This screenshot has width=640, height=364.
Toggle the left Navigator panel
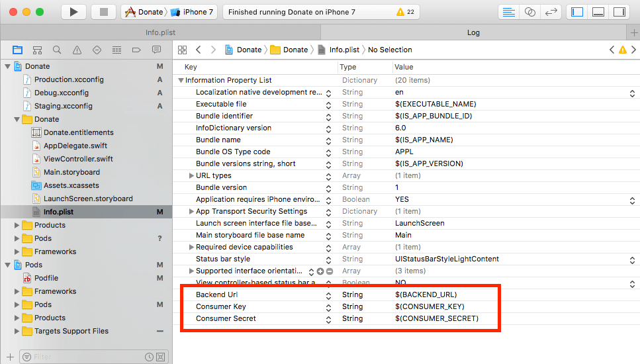[577, 12]
